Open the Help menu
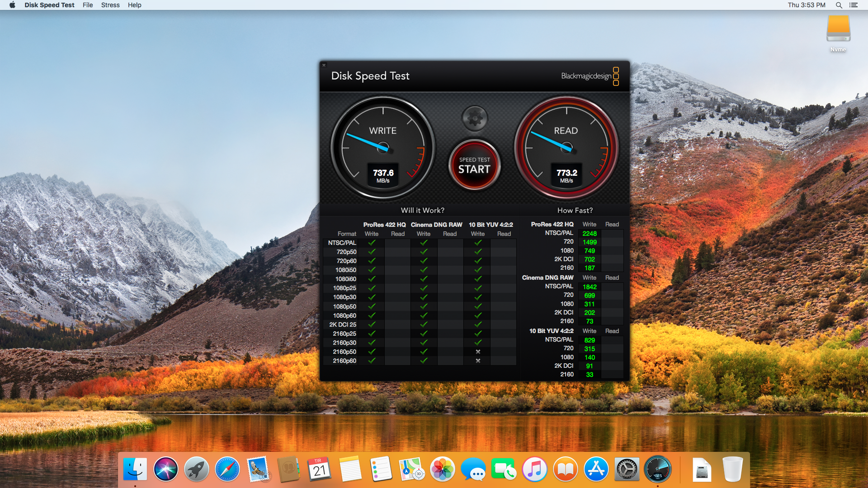 point(134,5)
